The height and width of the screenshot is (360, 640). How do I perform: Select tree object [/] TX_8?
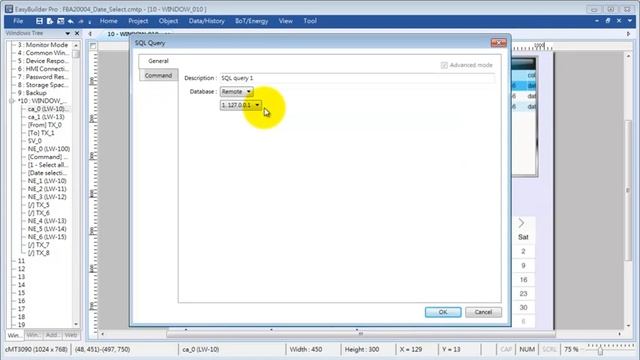[39, 253]
